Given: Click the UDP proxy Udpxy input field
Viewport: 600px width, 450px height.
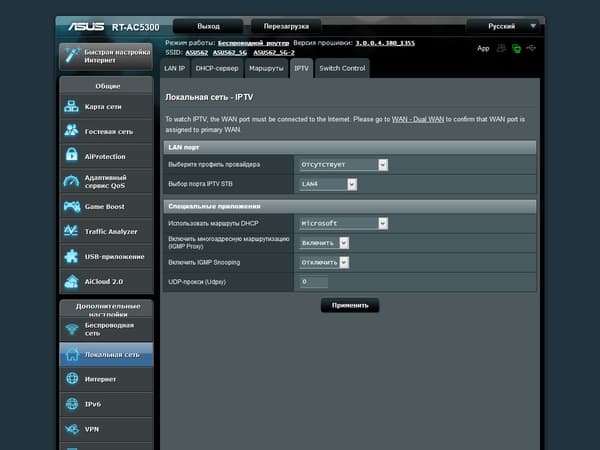Looking at the screenshot, I should pyautogui.click(x=314, y=282).
